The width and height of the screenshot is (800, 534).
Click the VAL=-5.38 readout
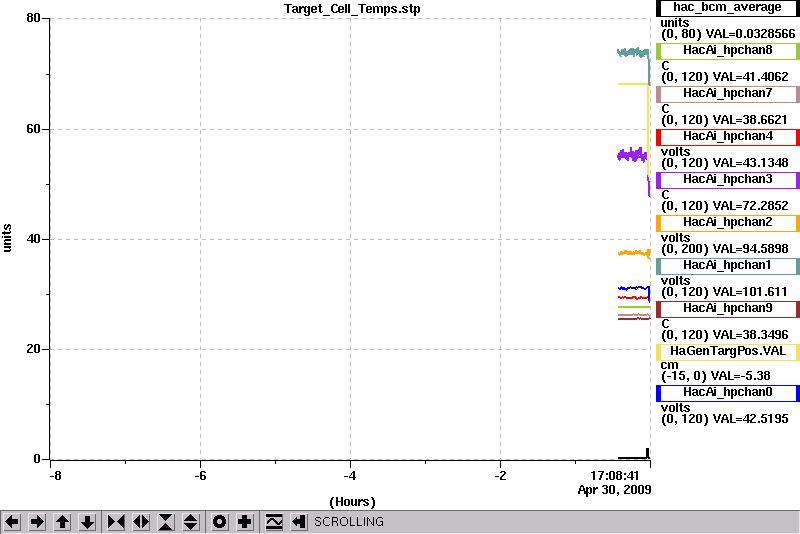click(x=740, y=376)
